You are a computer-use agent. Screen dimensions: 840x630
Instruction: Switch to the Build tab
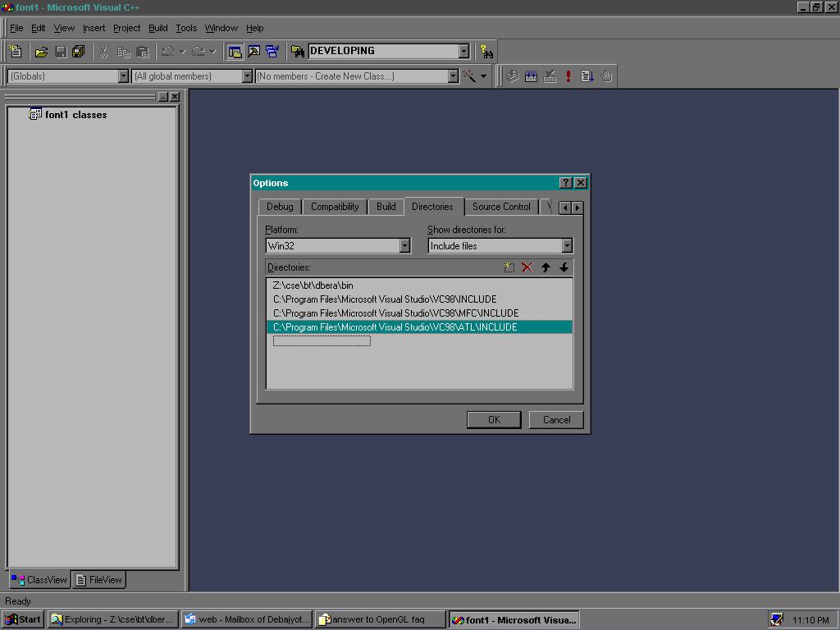click(386, 207)
